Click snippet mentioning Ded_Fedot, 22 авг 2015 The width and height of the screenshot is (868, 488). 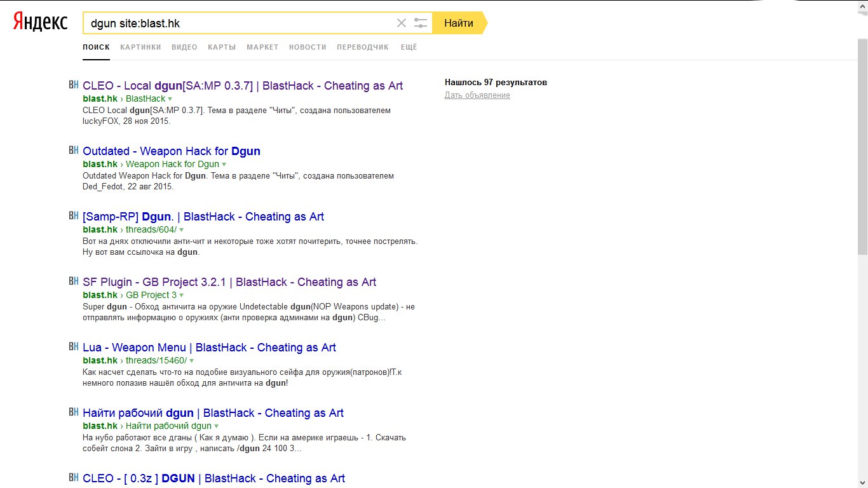point(238,181)
